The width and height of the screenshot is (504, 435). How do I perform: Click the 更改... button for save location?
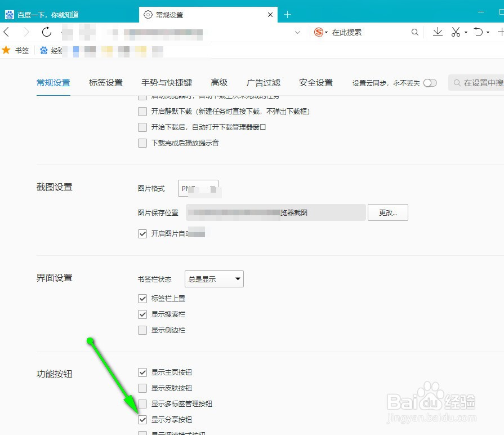tap(388, 212)
